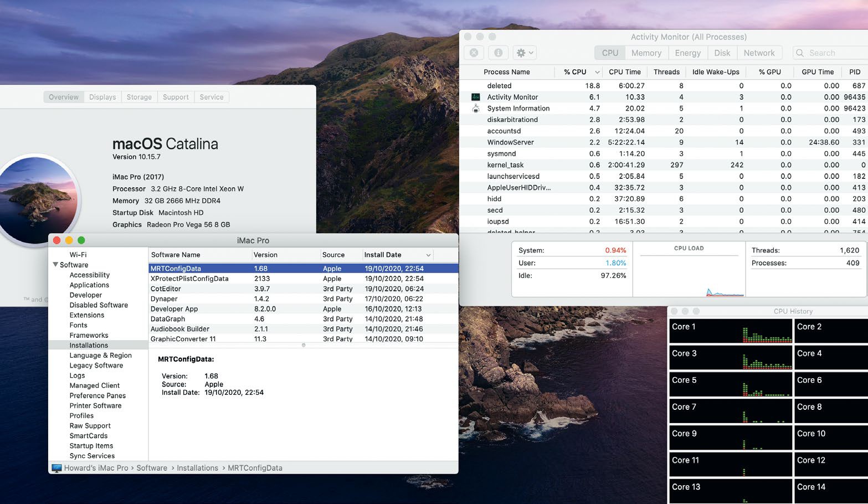The height and width of the screenshot is (504, 868).
Task: Select Wi-Fi in the sidebar
Action: (x=78, y=255)
